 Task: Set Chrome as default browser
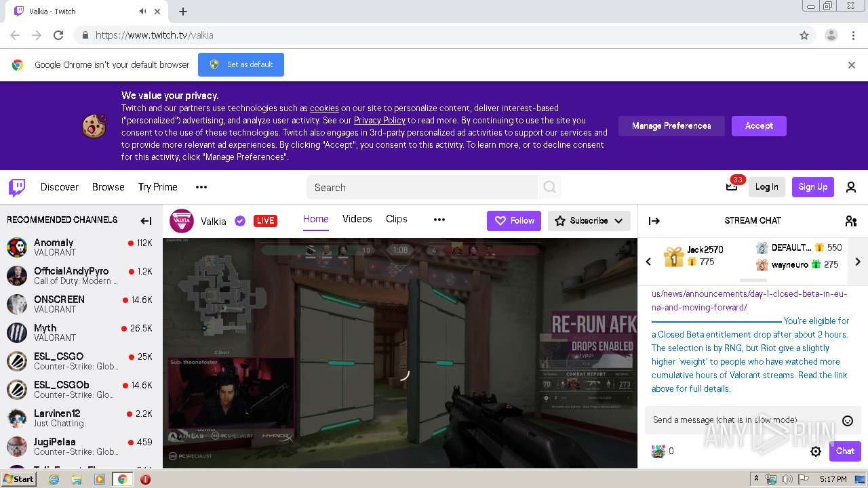click(x=241, y=65)
